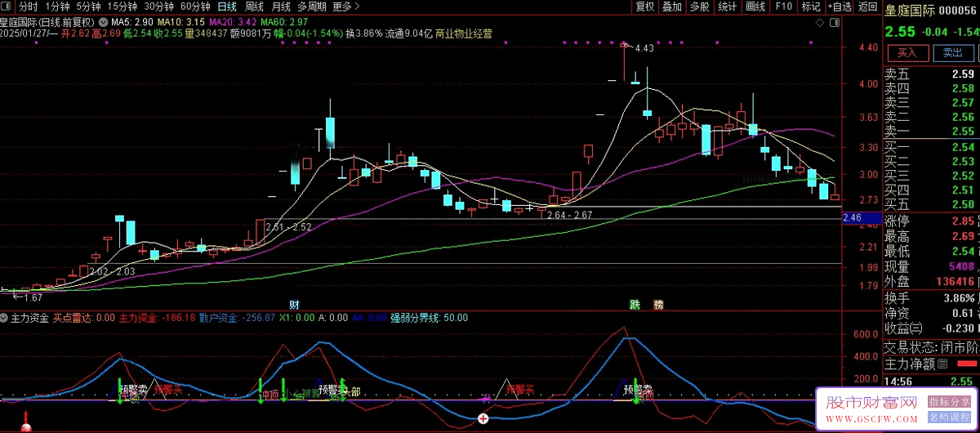The width and height of the screenshot is (980, 433).
Task: Click the 14:56 trade tick row
Action: tap(930, 381)
